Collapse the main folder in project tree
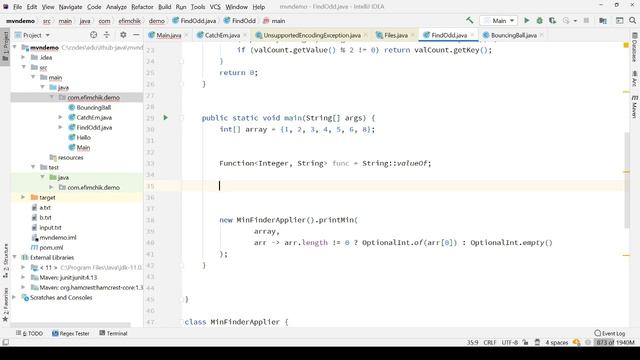The width and height of the screenshot is (640, 360). (33, 77)
